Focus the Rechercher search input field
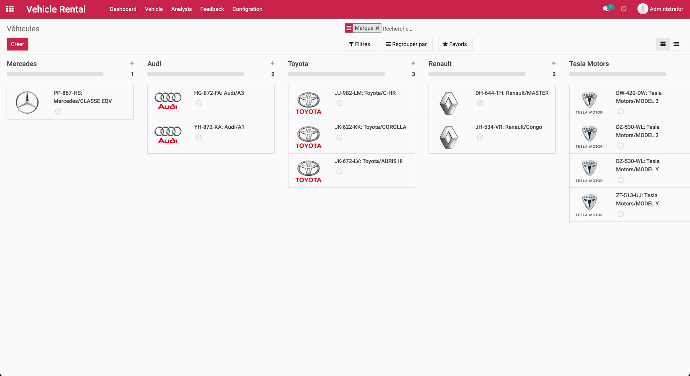Image resolution: width=690 pixels, height=376 pixels. 532,29
